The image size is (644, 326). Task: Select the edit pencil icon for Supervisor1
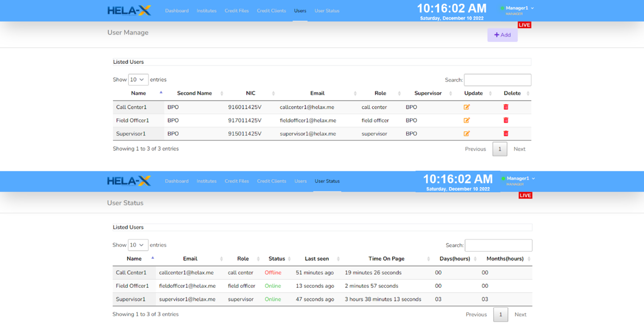(467, 133)
